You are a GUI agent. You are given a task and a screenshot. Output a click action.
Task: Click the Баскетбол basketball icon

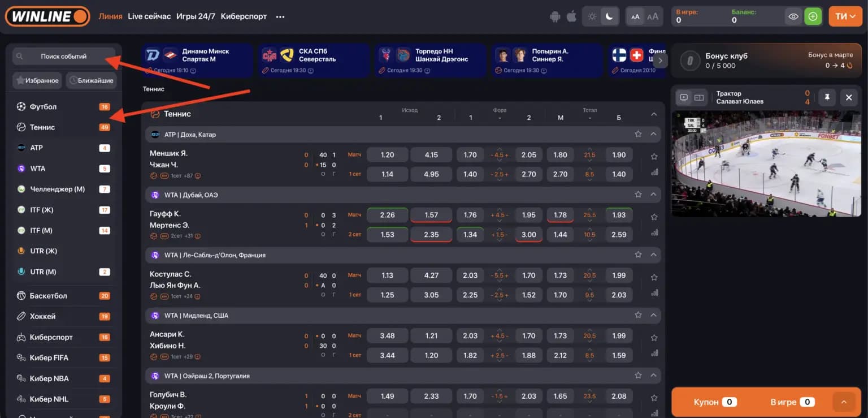point(21,296)
